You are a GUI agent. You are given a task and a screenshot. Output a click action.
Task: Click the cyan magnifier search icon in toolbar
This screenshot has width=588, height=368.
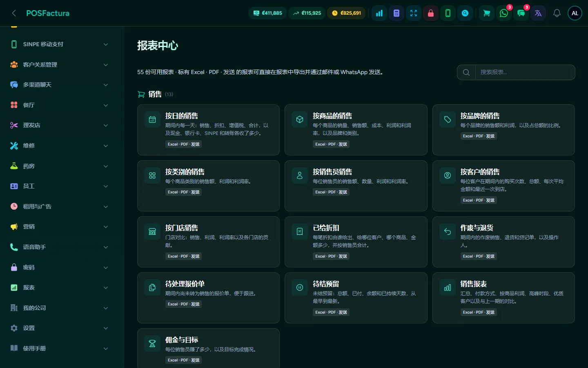click(465, 13)
